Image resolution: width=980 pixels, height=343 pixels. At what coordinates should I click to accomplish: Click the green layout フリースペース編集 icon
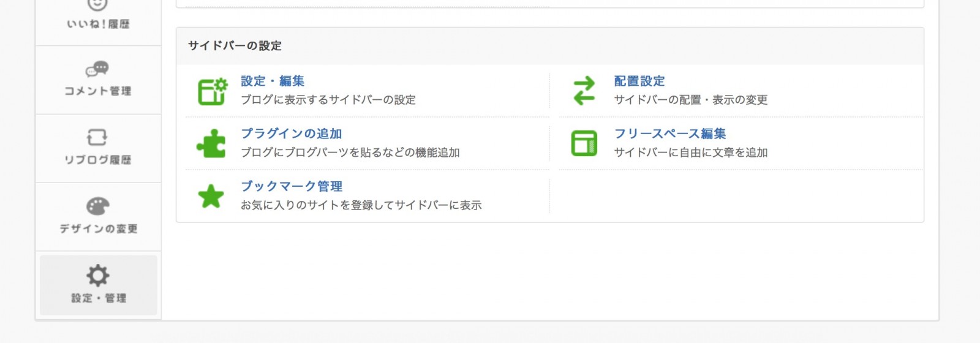pyautogui.click(x=584, y=143)
